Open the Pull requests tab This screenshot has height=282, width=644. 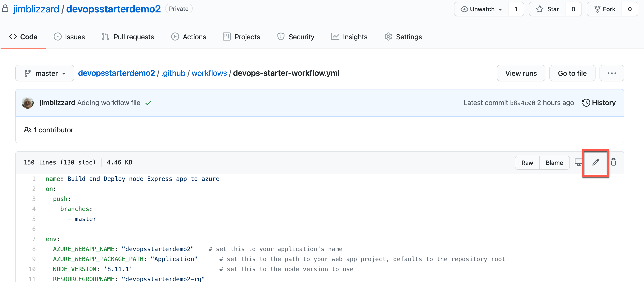128,37
